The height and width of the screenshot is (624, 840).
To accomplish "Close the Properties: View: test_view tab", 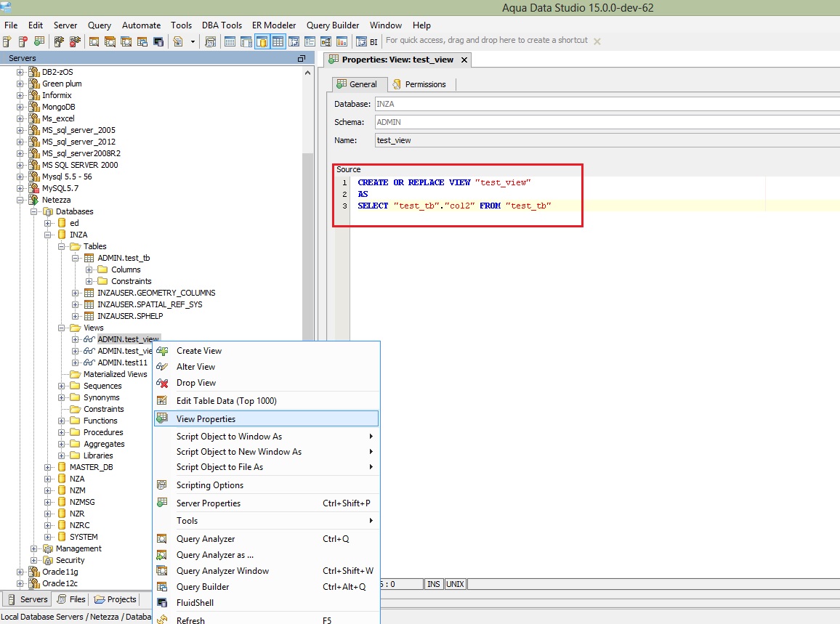I will tap(464, 60).
